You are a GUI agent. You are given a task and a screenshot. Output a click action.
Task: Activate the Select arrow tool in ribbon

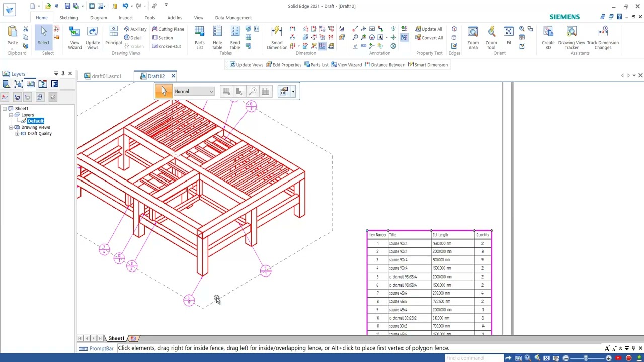(44, 36)
